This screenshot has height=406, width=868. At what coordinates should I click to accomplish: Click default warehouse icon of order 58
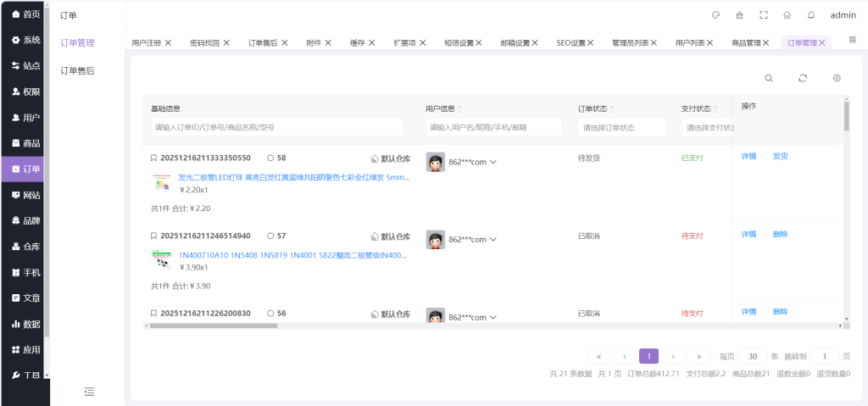pos(374,159)
